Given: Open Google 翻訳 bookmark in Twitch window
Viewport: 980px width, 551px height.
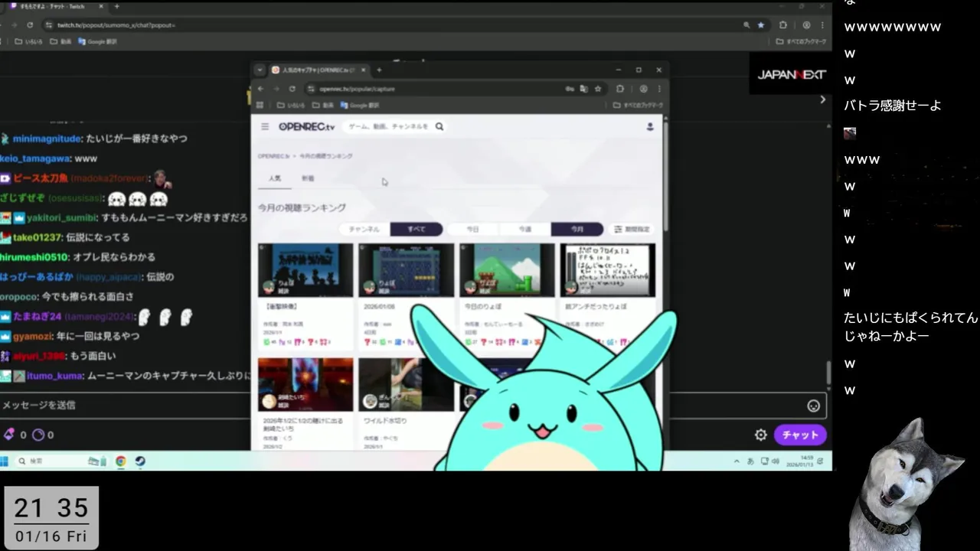Looking at the screenshot, I should pos(98,42).
